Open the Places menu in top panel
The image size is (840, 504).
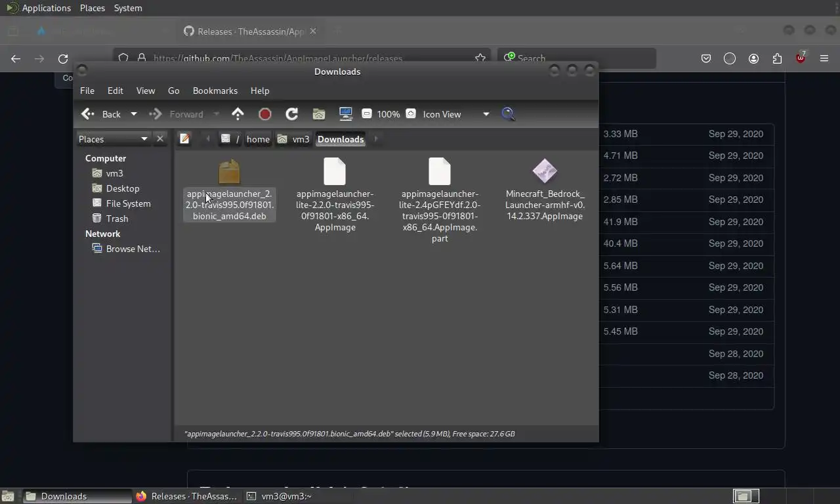click(93, 8)
